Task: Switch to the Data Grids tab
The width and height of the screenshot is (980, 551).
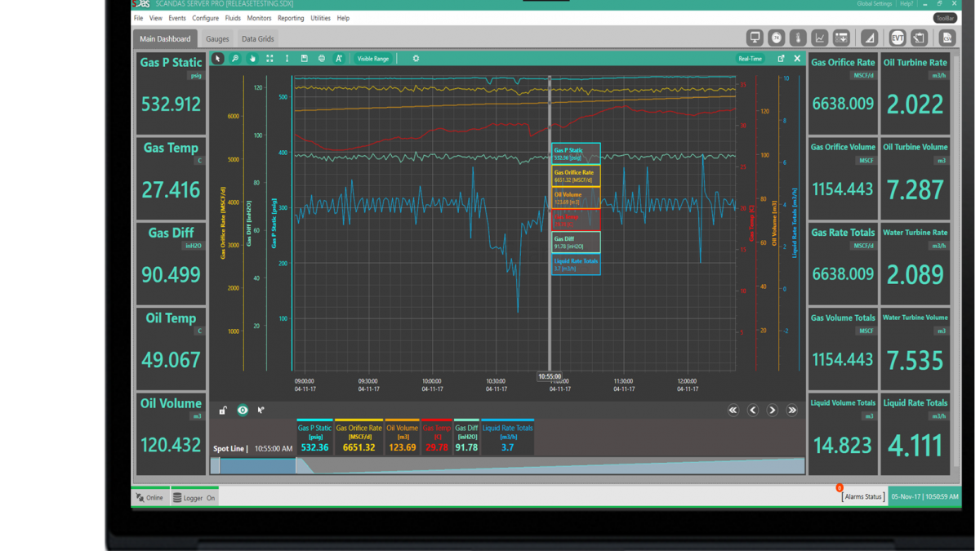Action: (x=257, y=39)
